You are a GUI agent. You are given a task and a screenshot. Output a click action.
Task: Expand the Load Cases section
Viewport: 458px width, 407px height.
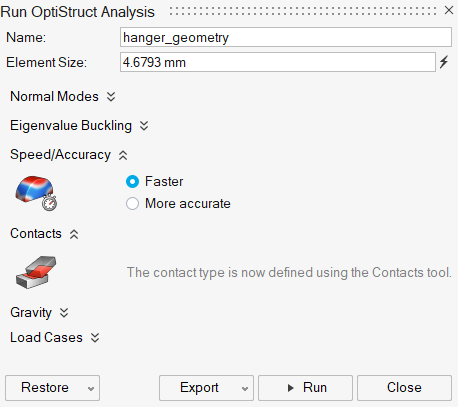click(95, 338)
